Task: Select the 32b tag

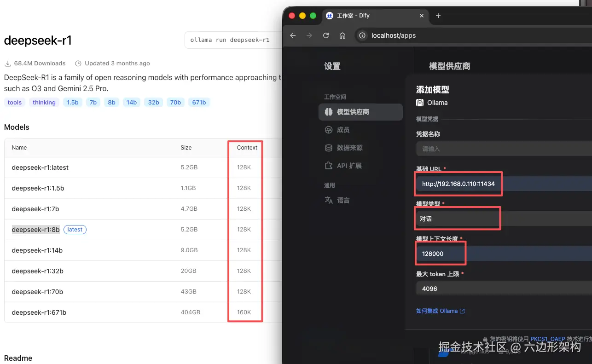Action: (x=154, y=102)
